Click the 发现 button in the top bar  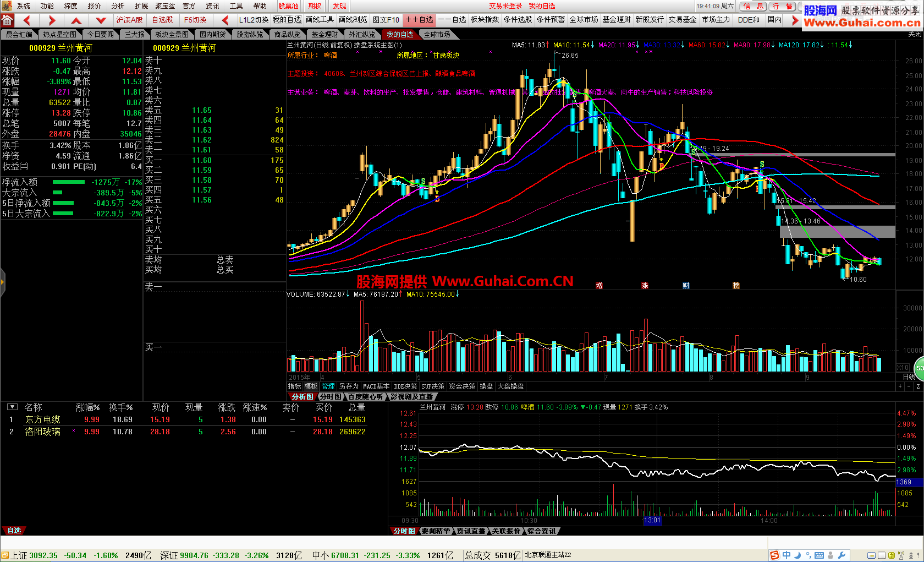pos(339,6)
